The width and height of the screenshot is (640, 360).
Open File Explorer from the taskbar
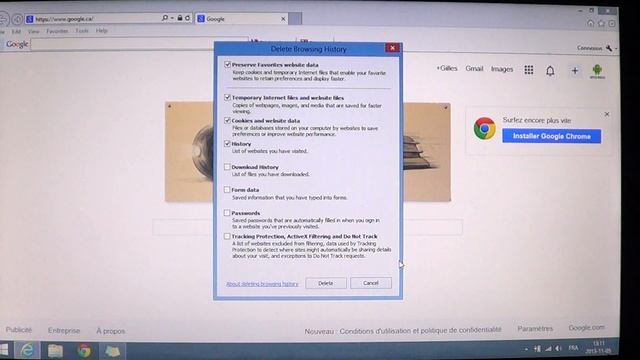[x=55, y=351]
